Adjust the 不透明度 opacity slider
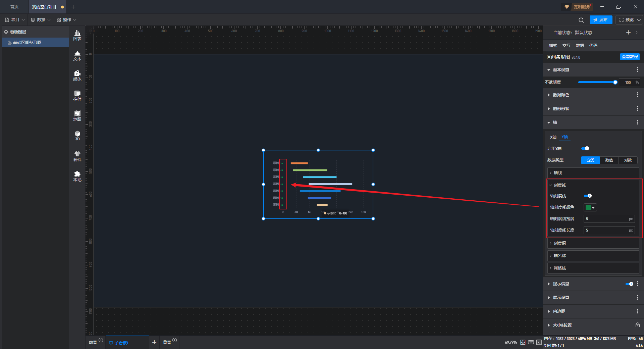The width and height of the screenshot is (644, 349). coord(597,82)
